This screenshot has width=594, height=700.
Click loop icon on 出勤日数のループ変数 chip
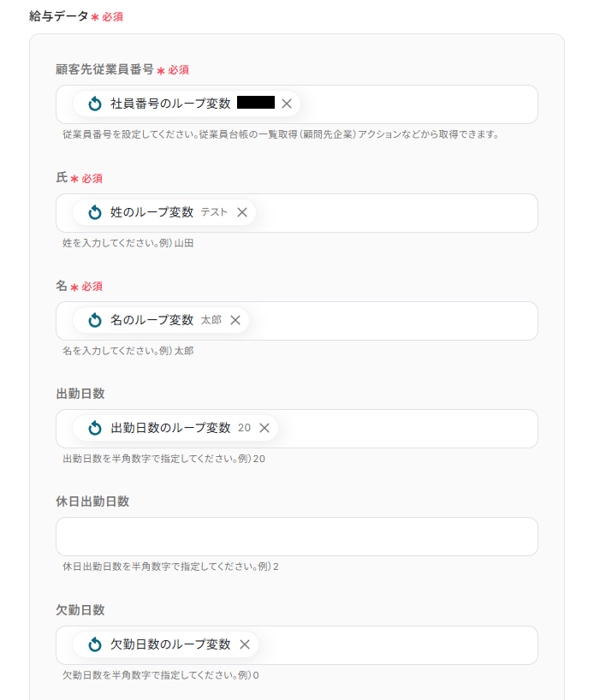(x=95, y=428)
